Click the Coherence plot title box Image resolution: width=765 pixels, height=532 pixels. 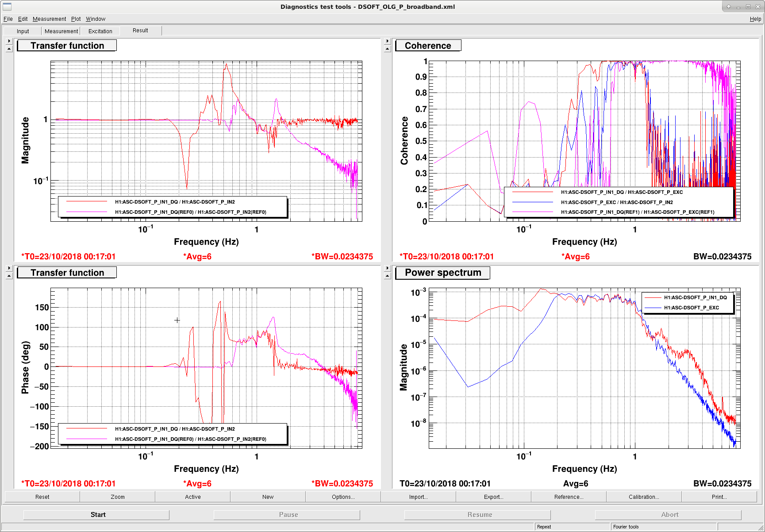click(428, 46)
